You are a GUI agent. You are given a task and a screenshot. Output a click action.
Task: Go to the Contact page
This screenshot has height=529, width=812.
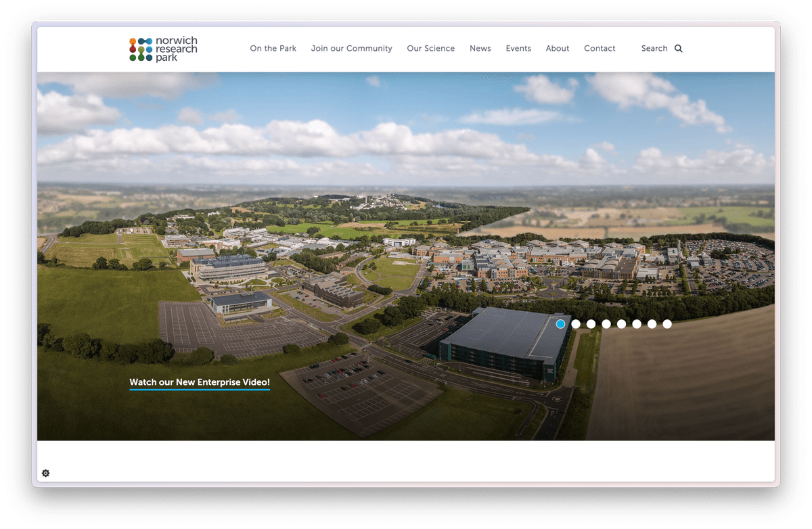click(x=600, y=49)
